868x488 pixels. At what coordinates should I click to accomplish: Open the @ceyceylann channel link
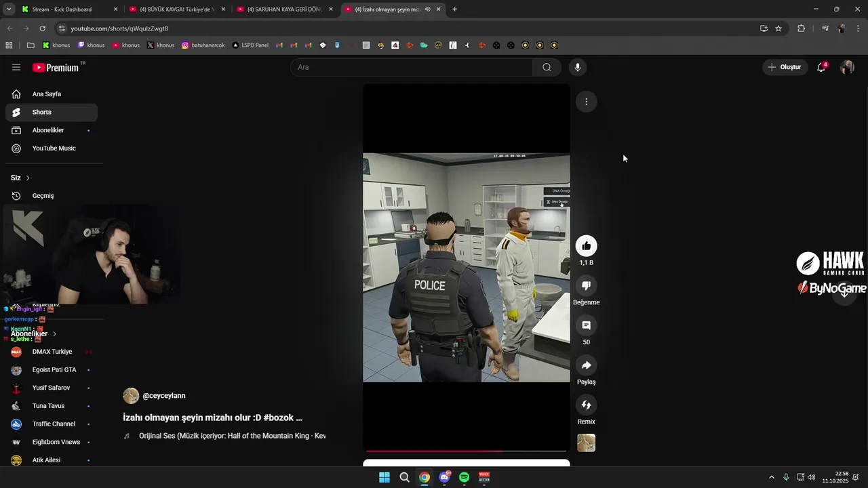click(x=163, y=396)
